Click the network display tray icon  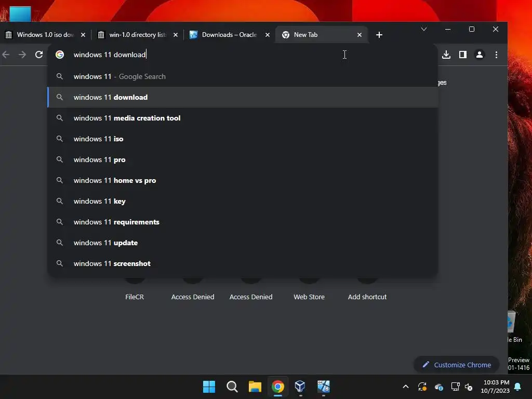[x=455, y=387]
